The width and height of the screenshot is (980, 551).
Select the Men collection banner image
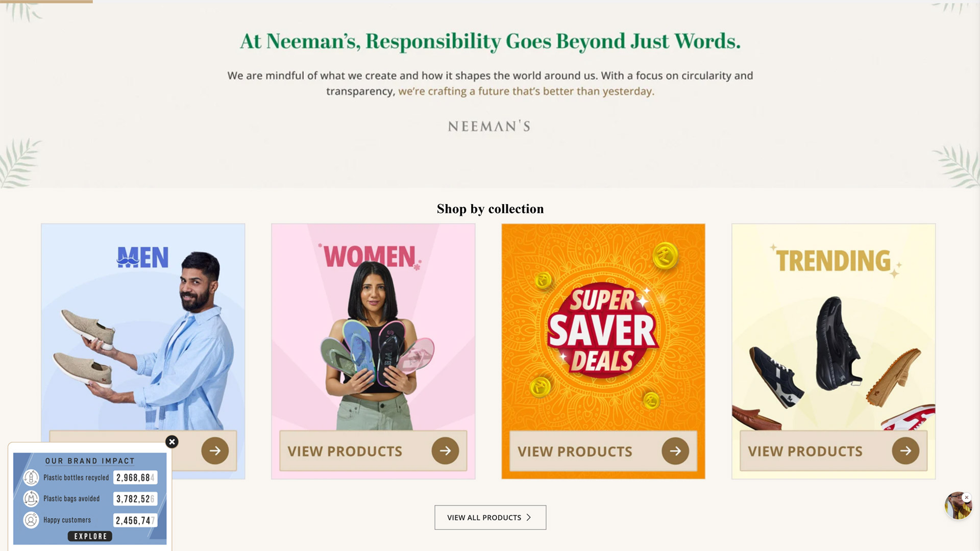click(x=143, y=327)
